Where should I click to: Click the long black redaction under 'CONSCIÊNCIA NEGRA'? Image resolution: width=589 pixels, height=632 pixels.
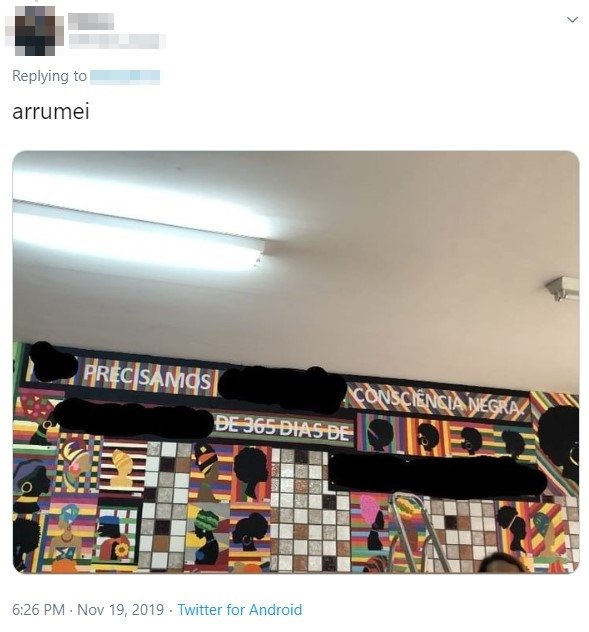[437, 476]
